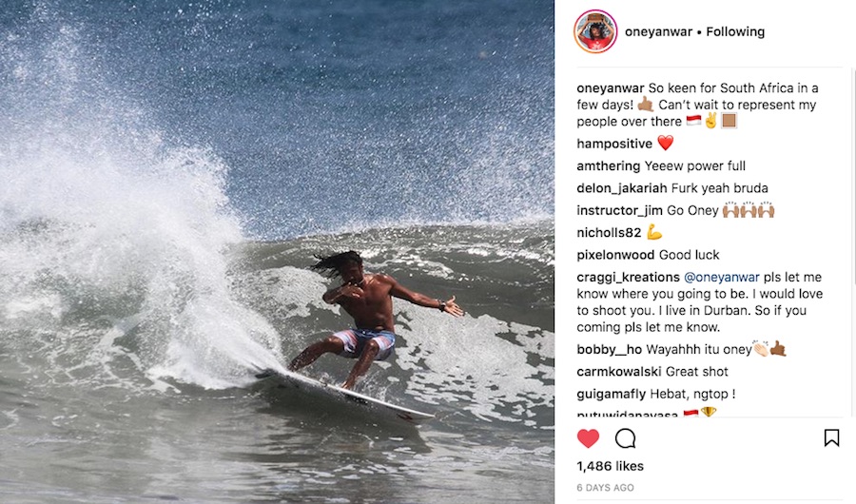This screenshot has width=856, height=504.
Task: Open the oneyanwar caption username
Action: [x=611, y=88]
